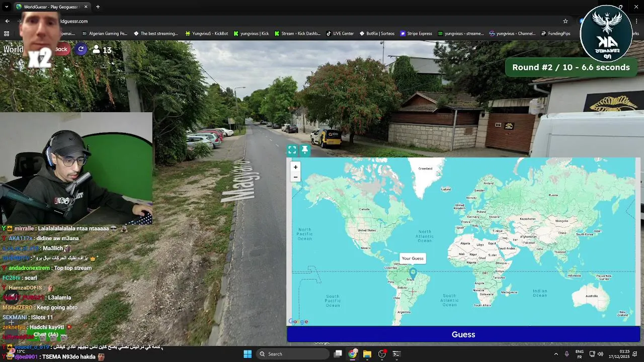Click the 'Your Guess' label on the map
The image size is (644, 362).
click(x=413, y=258)
